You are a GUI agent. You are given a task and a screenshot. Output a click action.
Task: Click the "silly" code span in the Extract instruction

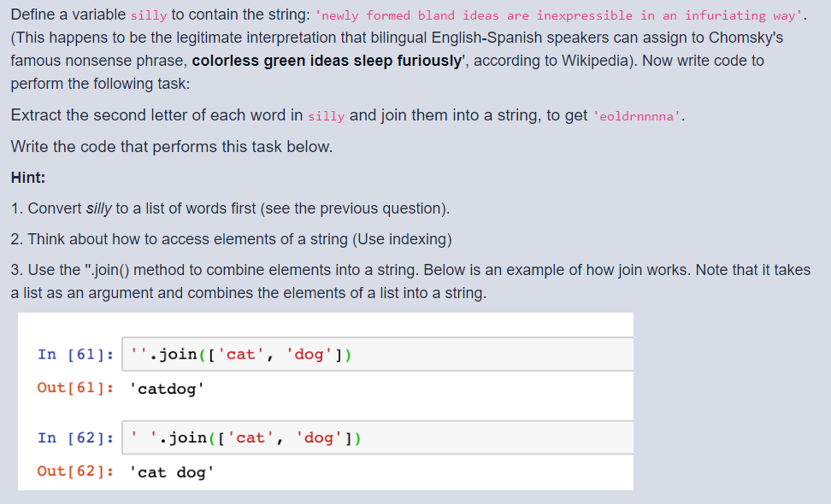point(326,116)
